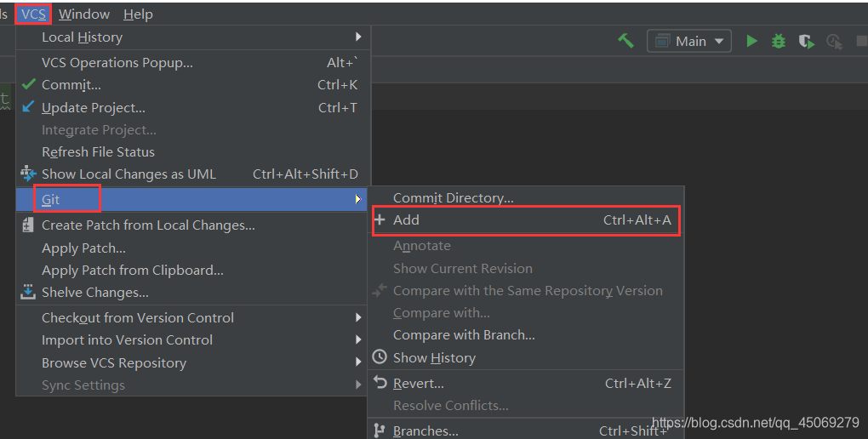Choose Apply Patch from Clipboard

pos(193,271)
